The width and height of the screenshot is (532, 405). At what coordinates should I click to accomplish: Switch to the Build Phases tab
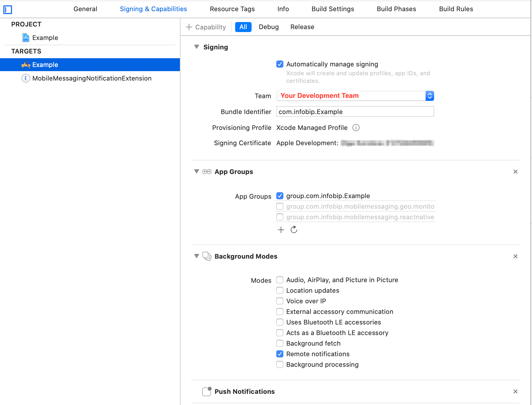pos(396,9)
